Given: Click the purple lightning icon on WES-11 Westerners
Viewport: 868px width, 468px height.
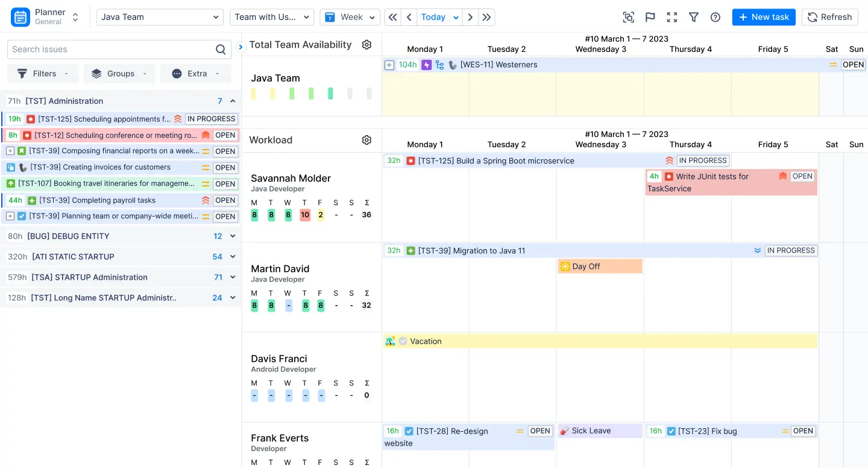Looking at the screenshot, I should click(426, 65).
